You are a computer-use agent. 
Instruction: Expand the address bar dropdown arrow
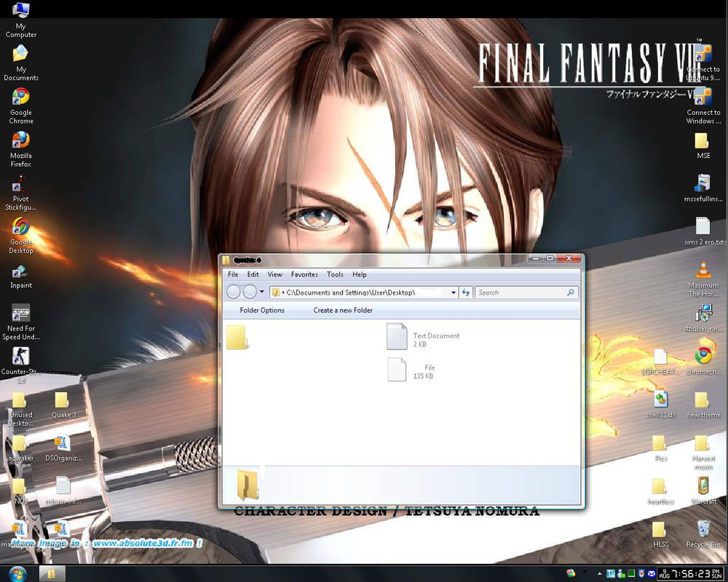tap(453, 292)
